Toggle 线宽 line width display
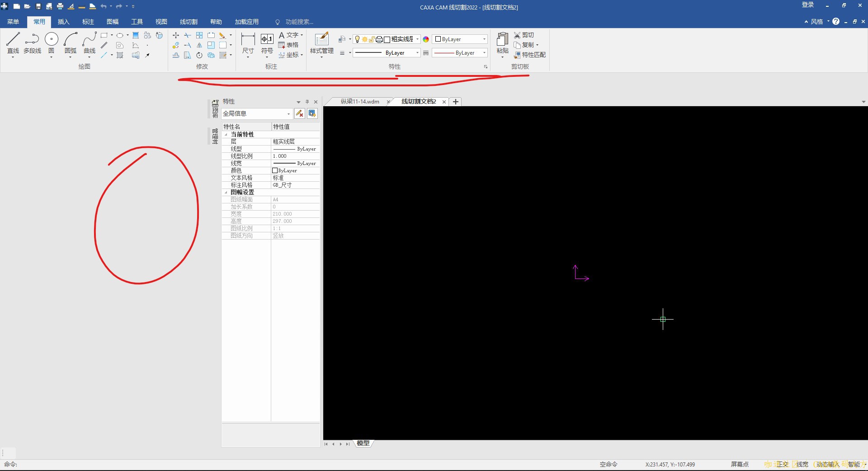 [x=802, y=464]
